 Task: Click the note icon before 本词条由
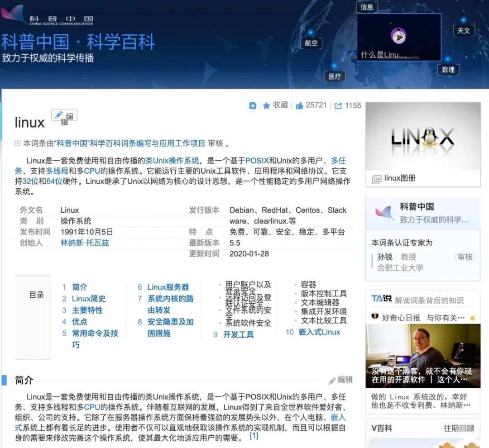pyautogui.click(x=18, y=143)
